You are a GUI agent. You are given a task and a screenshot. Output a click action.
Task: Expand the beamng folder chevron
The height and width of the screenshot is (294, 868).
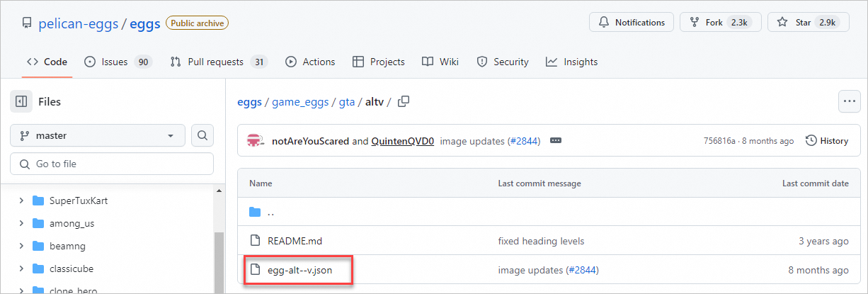pyautogui.click(x=21, y=246)
